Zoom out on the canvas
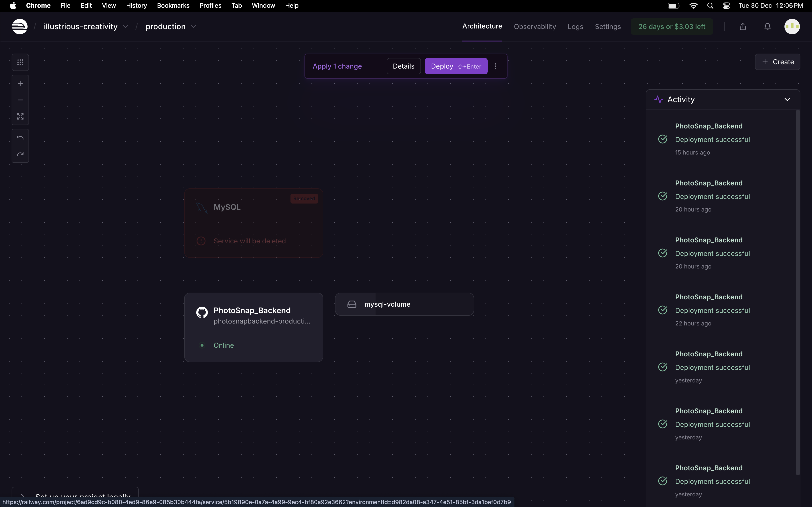 coord(20,100)
